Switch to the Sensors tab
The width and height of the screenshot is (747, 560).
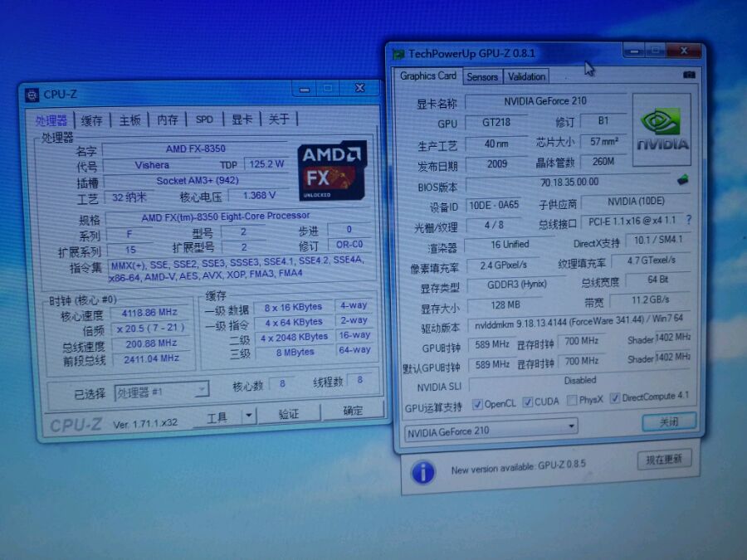482,76
